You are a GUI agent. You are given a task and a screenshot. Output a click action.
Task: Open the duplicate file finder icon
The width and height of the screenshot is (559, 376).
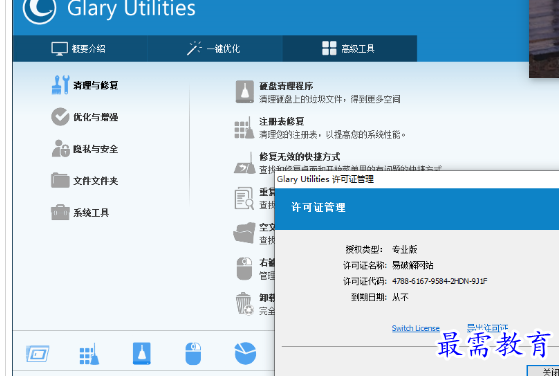244,199
